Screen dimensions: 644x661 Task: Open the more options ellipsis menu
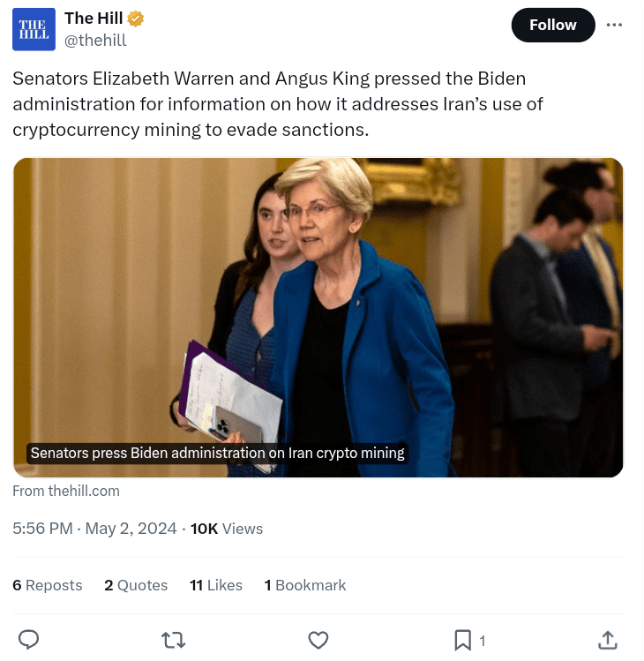pos(614,25)
